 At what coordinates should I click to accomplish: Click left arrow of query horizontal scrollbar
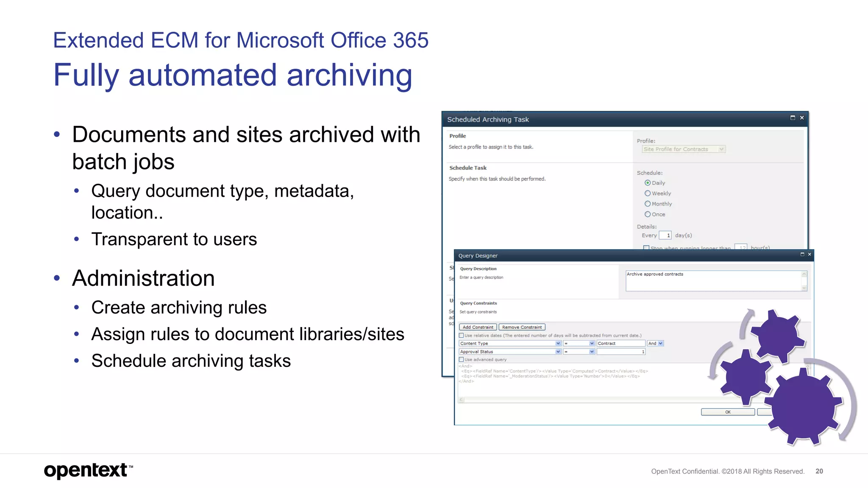(462, 399)
